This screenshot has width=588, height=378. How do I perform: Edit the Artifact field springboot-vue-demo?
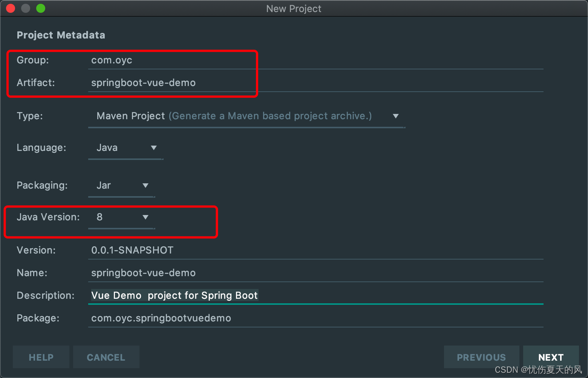315,83
